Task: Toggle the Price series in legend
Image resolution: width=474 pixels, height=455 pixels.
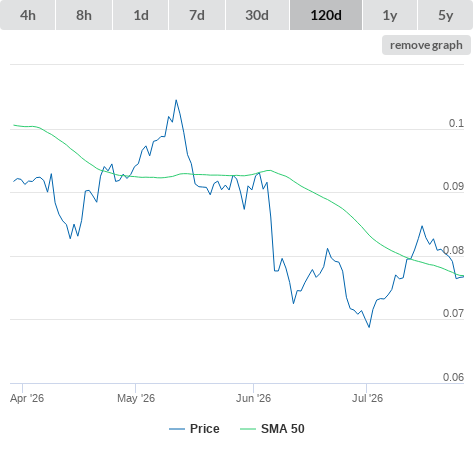Action: click(x=204, y=429)
